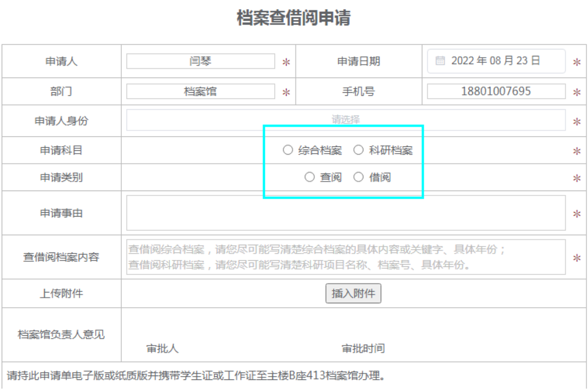
Task: Click the 审批时间 label
Action: click(x=363, y=348)
